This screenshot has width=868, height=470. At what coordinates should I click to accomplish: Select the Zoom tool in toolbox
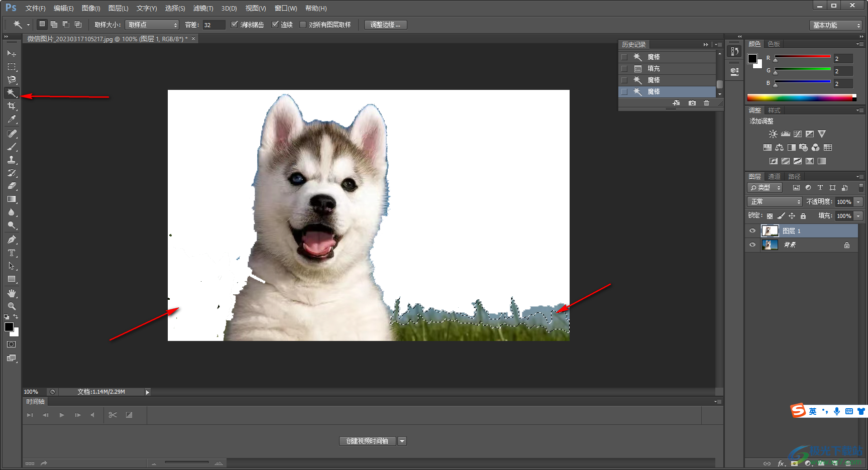[x=12, y=306]
